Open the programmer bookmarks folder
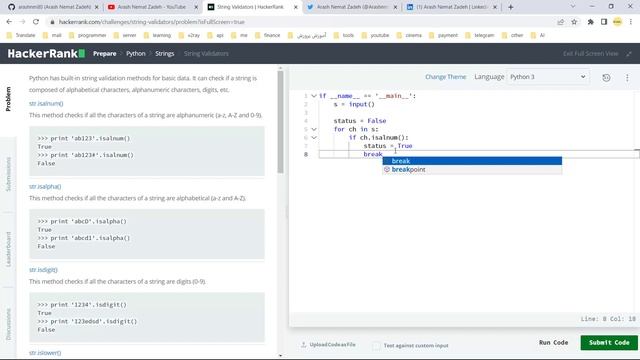Screen dimensions: 640x360 [88, 36]
